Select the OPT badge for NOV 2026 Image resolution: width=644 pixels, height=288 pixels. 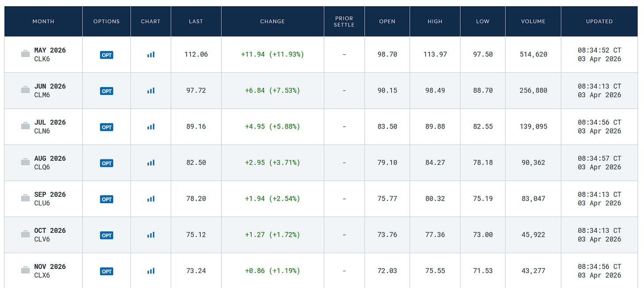click(107, 271)
